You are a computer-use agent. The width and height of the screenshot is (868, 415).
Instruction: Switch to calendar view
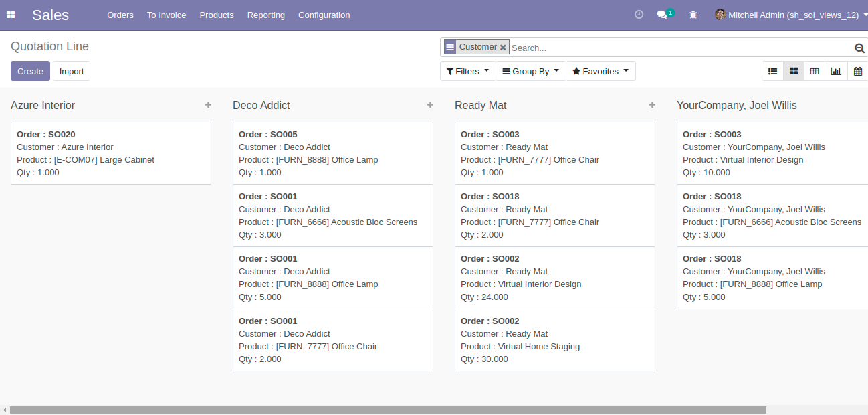point(857,71)
